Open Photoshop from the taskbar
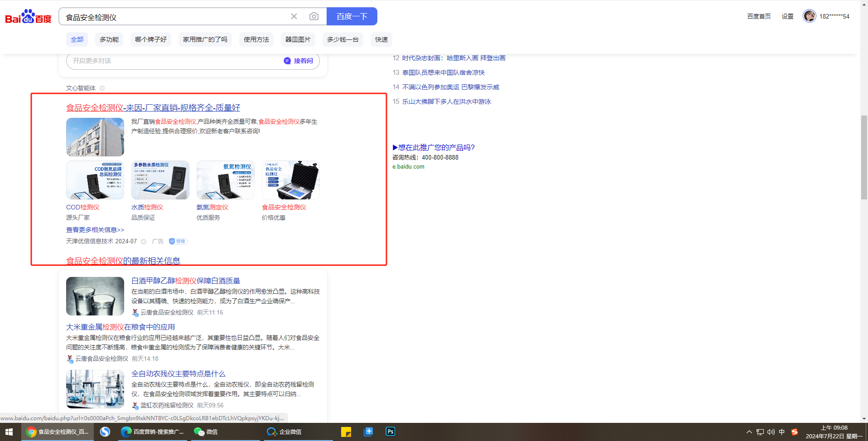The width and height of the screenshot is (868, 441). 391,432
